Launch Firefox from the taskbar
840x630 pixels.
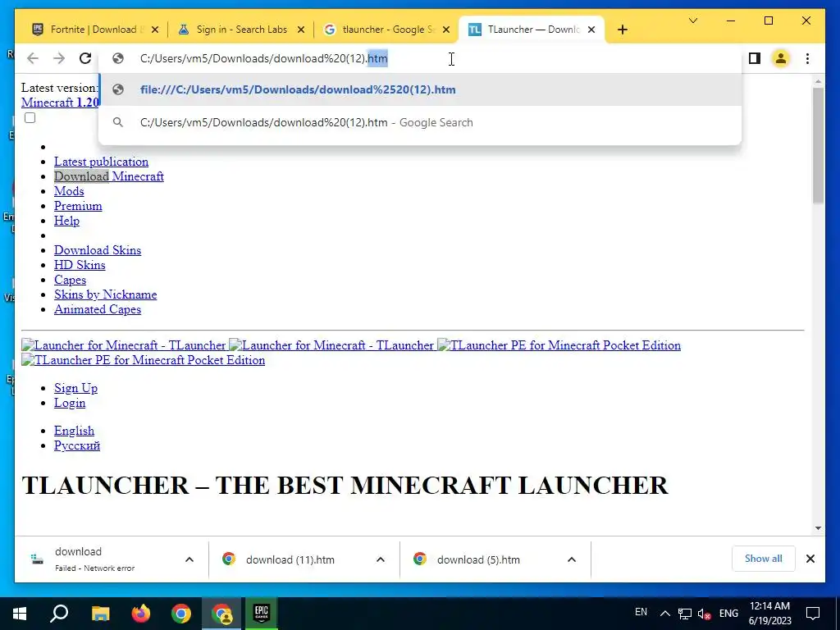pyautogui.click(x=141, y=614)
